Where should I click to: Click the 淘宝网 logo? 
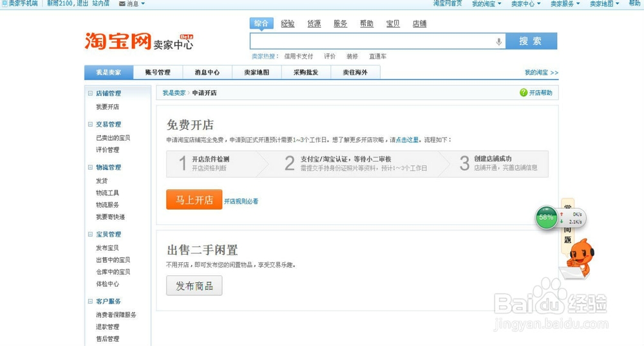[x=118, y=41]
